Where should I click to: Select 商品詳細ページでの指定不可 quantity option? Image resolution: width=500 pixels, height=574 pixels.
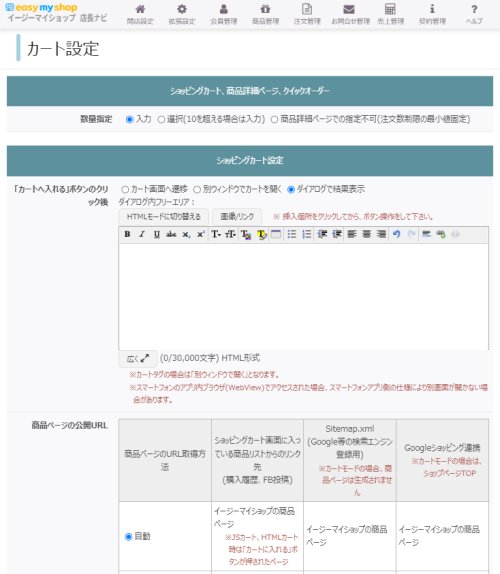tap(274, 119)
